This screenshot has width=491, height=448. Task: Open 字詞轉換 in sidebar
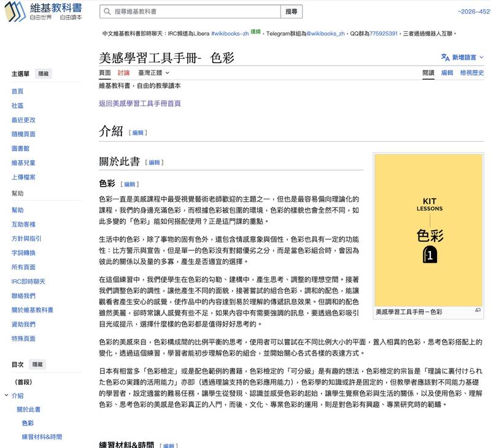click(23, 253)
